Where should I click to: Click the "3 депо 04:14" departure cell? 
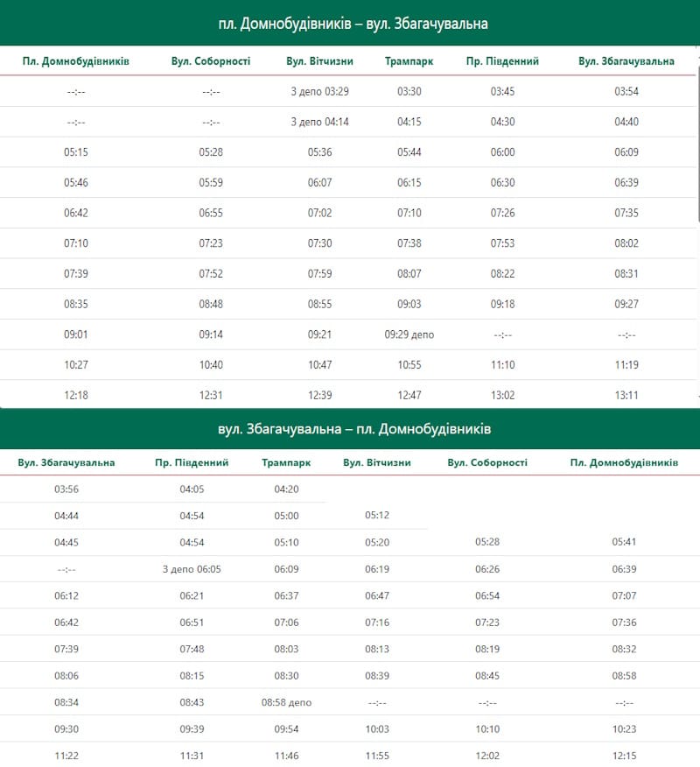319,122
